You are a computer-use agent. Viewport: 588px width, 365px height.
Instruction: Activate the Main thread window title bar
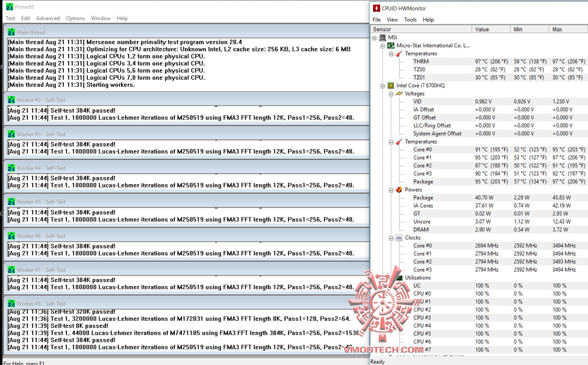point(187,32)
